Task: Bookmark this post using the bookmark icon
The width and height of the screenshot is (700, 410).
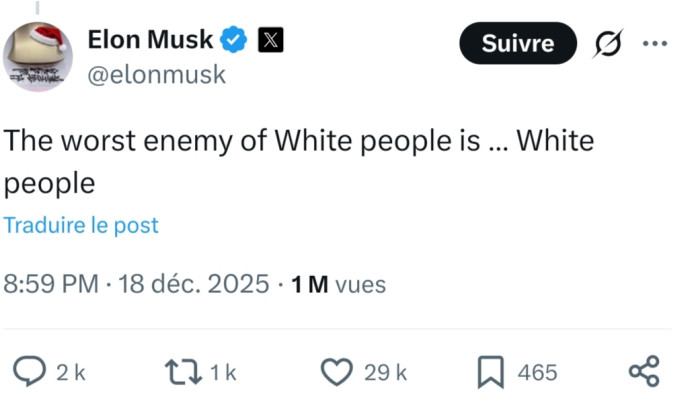Action: [x=490, y=373]
